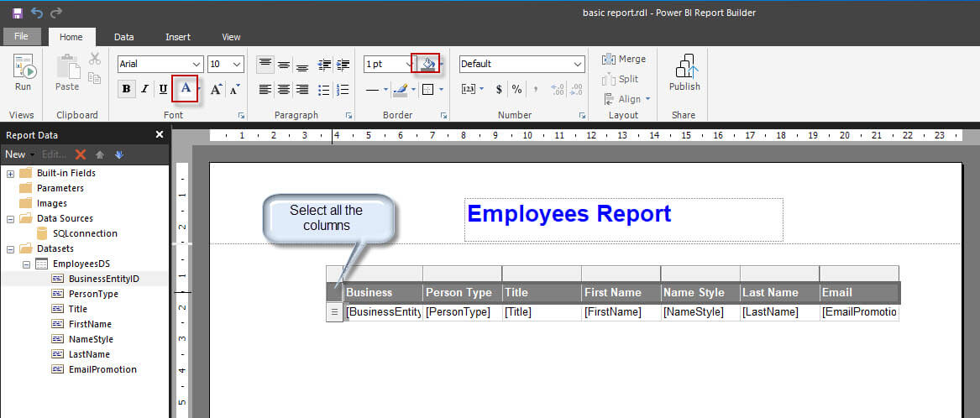Select the SQLconnection data source
Image resolution: width=980 pixels, height=418 pixels.
coord(85,233)
